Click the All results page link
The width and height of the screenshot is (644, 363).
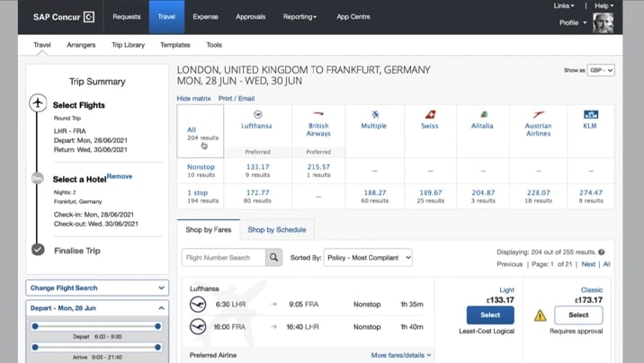606,264
